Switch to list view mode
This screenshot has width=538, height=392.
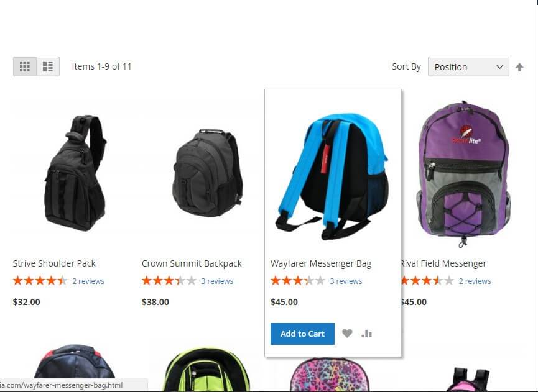48,66
